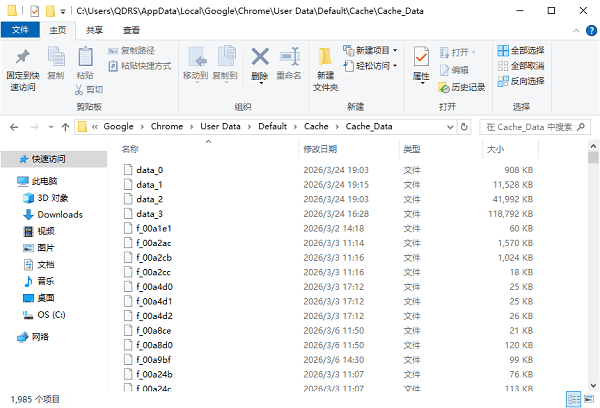Click the search box 在 Cache_Data 中搜索
Viewport: 600px width, 408px height.
(x=535, y=127)
